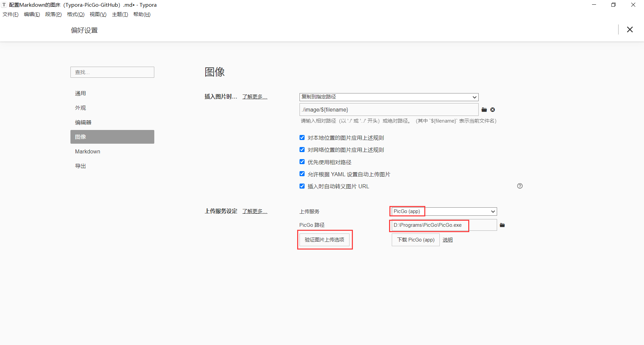644x345 pixels.
Task: Open the upload service dropdown (PicGo app)
Action: (x=444, y=211)
